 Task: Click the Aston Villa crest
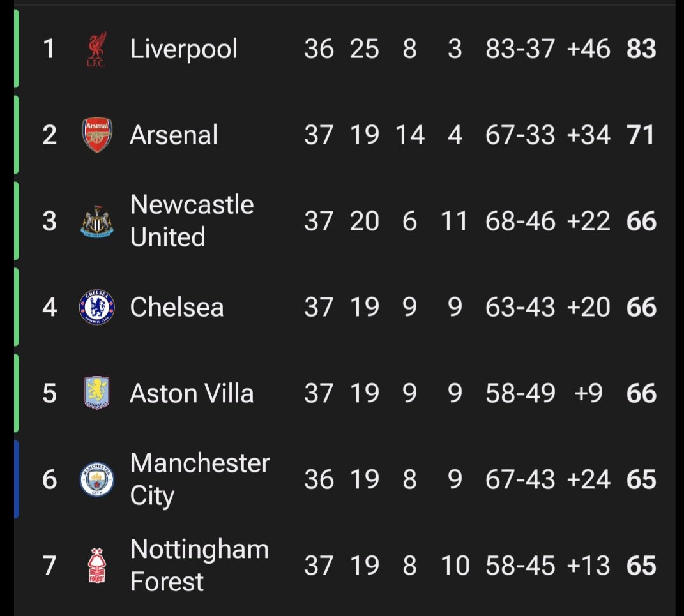coord(97,393)
